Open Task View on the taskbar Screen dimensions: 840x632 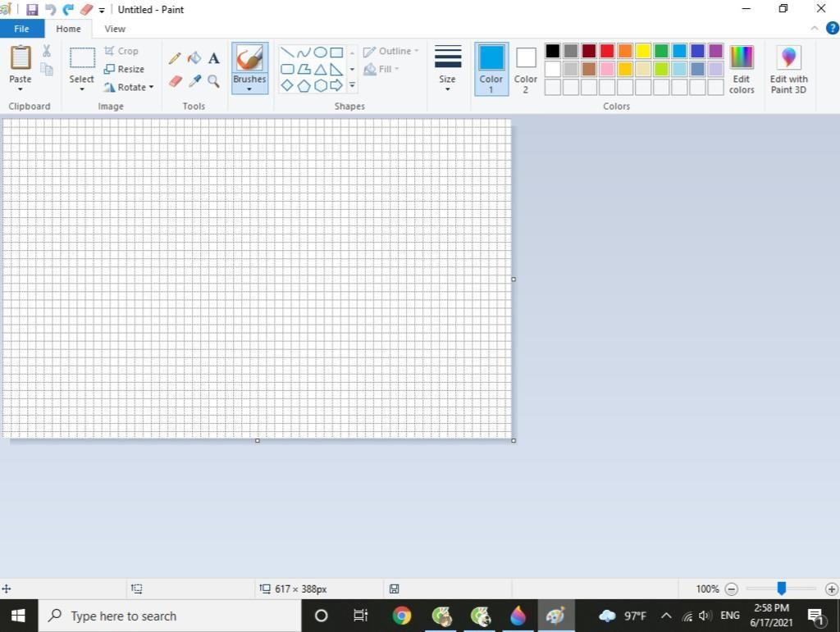click(x=361, y=616)
